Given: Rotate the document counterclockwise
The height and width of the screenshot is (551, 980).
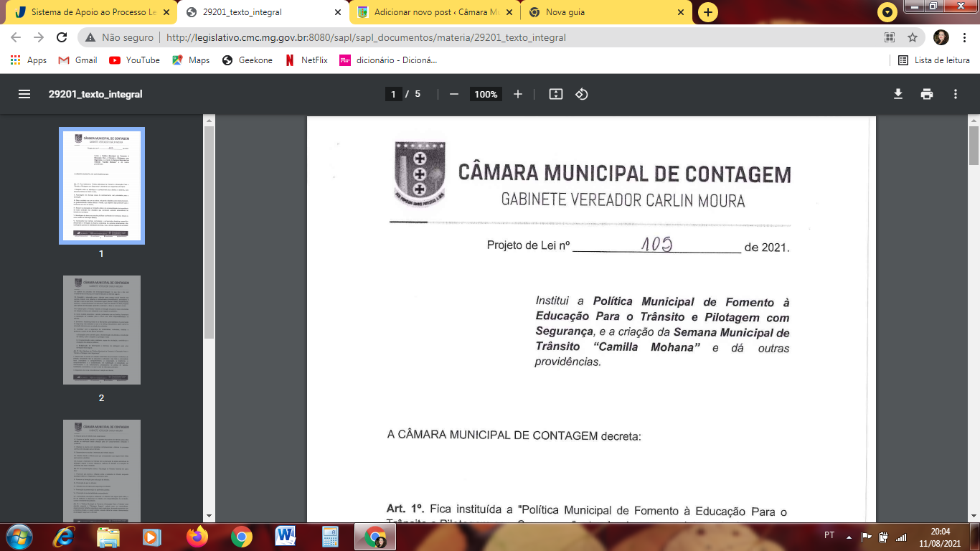Looking at the screenshot, I should coord(582,94).
